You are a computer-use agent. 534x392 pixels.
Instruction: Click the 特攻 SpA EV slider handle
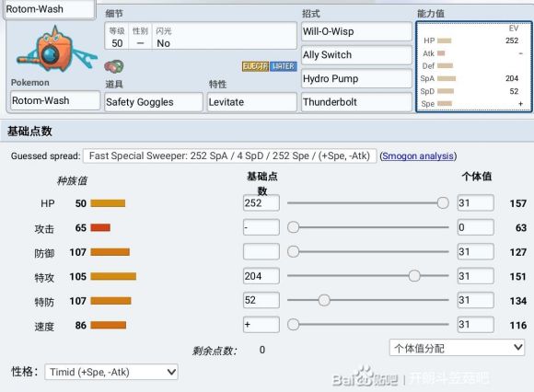(414, 276)
